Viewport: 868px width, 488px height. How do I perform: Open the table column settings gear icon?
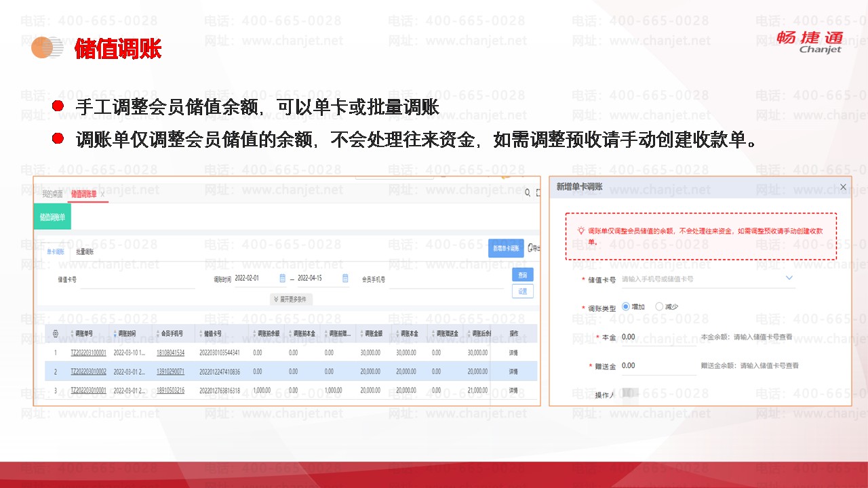pyautogui.click(x=56, y=333)
